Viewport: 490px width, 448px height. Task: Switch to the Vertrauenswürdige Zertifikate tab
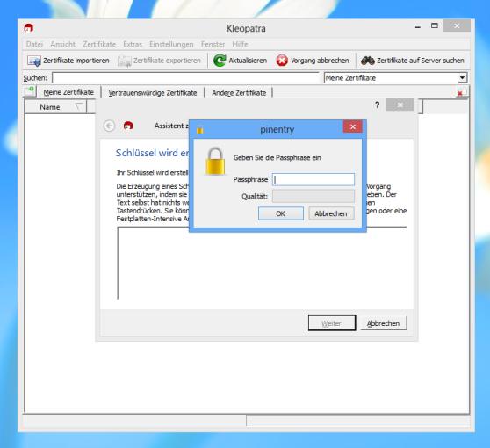[153, 93]
